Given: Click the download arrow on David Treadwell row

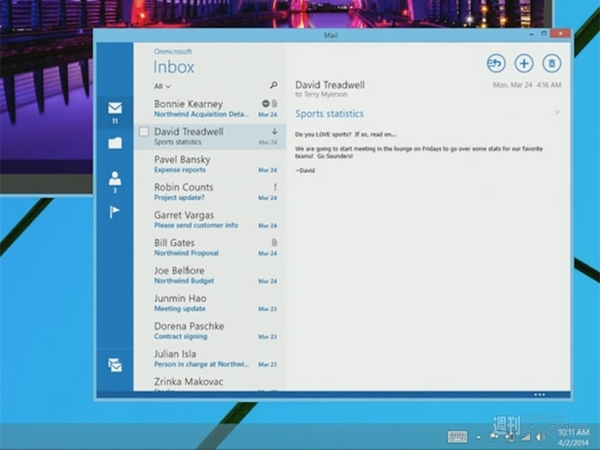Looking at the screenshot, I should [274, 132].
